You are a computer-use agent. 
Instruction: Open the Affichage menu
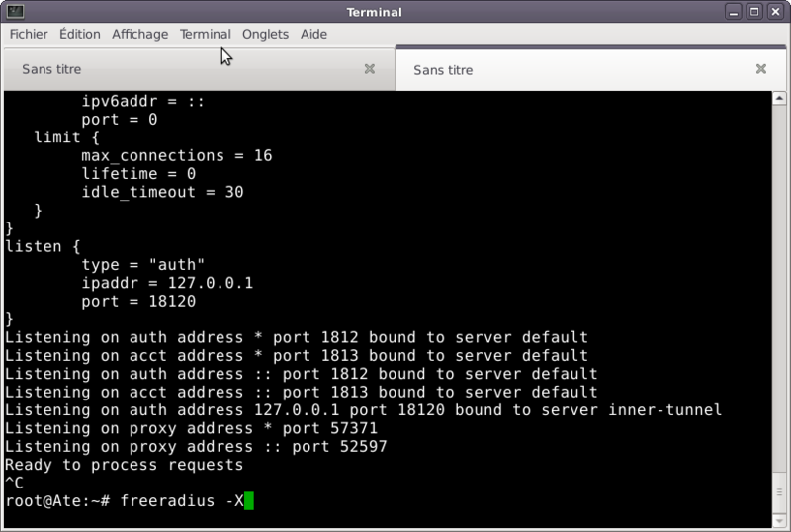[x=139, y=34]
